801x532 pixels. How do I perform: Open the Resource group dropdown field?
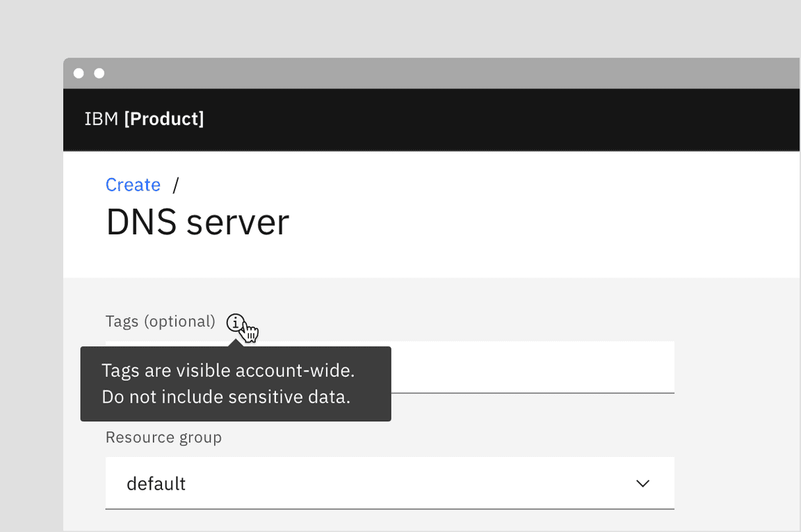click(389, 483)
